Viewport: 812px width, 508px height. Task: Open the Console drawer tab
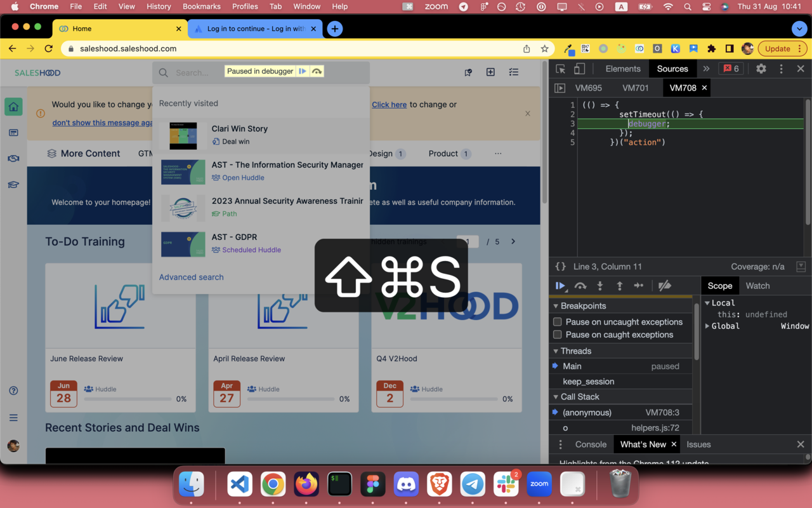click(591, 444)
